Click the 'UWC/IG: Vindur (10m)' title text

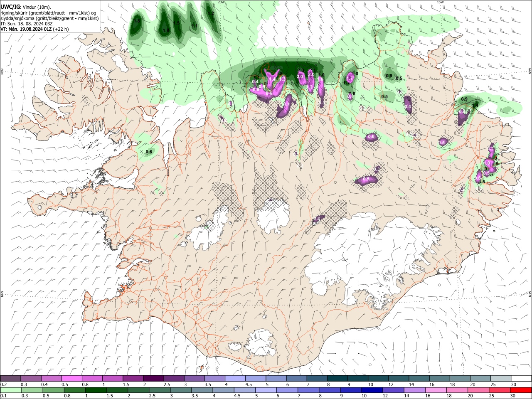[x=26, y=7]
